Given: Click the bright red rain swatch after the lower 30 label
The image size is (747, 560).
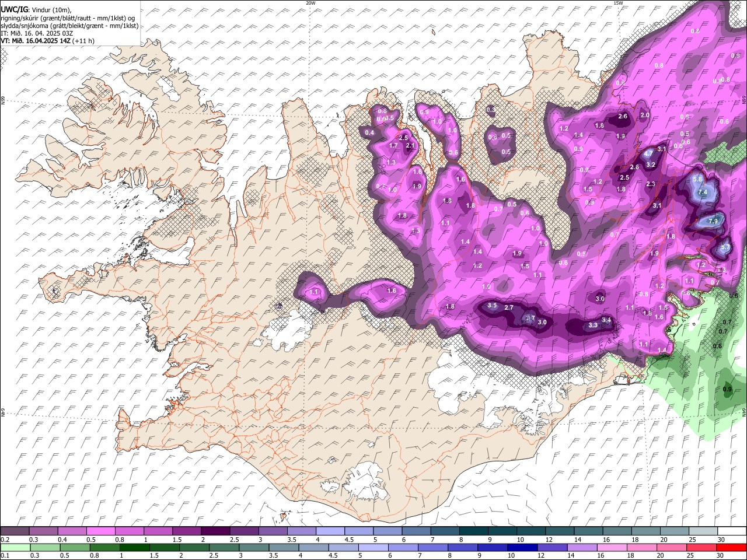Looking at the screenshot, I should (731, 547).
